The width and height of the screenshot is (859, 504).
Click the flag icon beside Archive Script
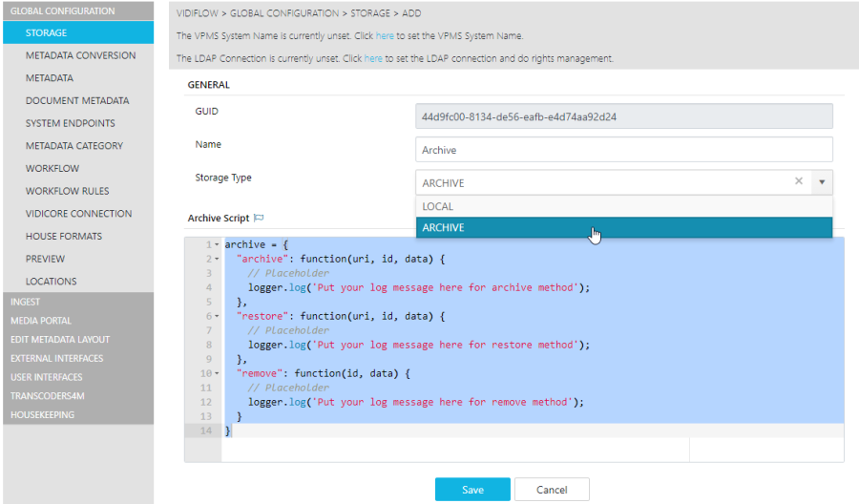(x=259, y=218)
